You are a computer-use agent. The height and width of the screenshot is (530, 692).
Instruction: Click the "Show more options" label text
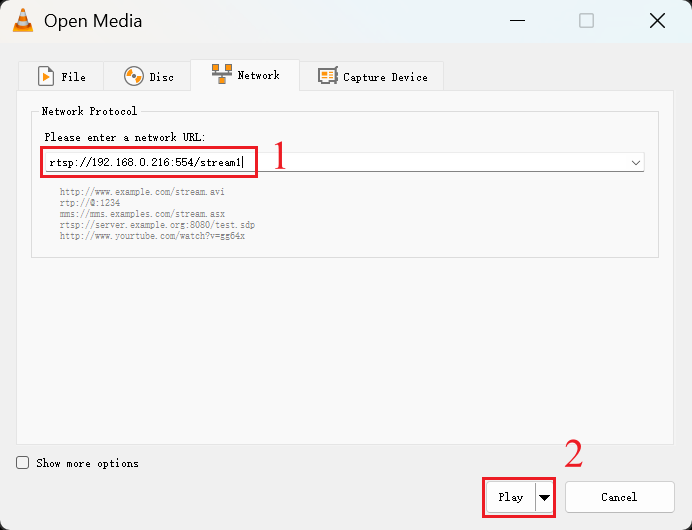click(x=87, y=463)
